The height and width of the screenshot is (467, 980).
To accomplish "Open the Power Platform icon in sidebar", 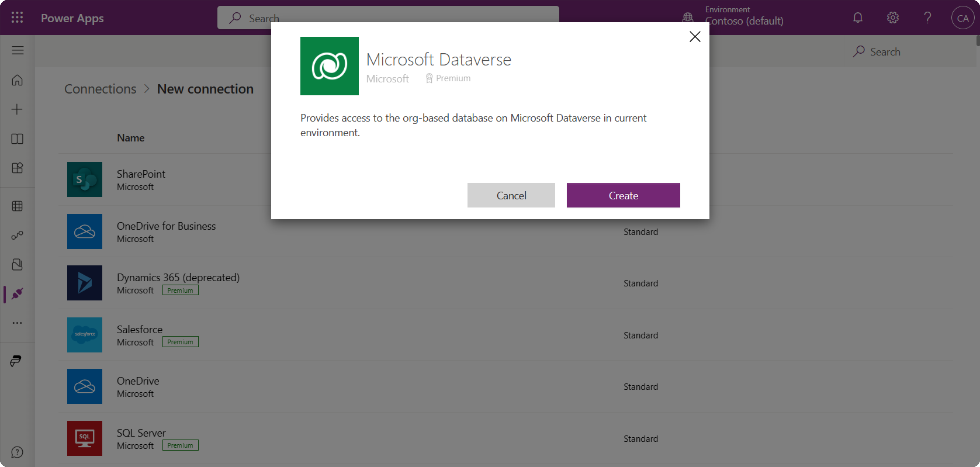I will pyautogui.click(x=16, y=361).
